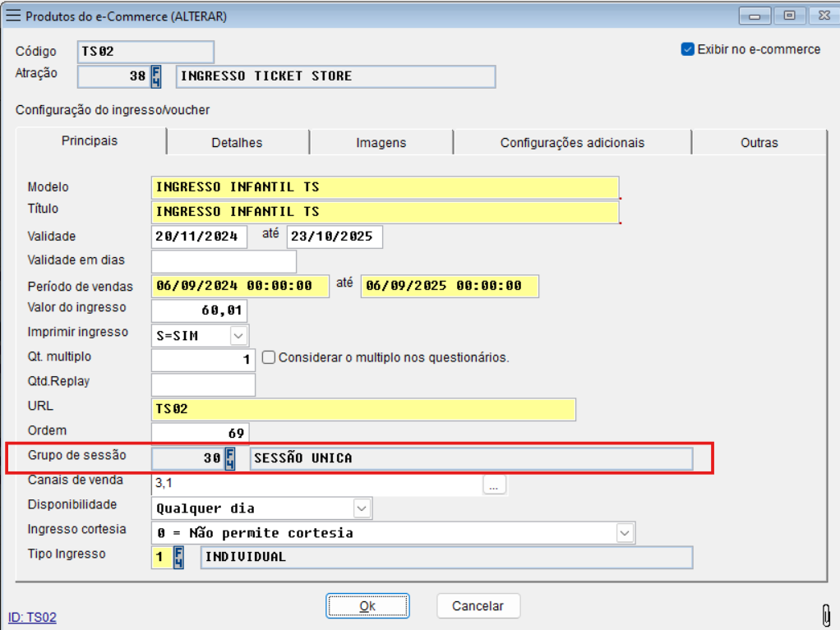Click the ellipsis button beside Canais de venda

click(x=493, y=485)
